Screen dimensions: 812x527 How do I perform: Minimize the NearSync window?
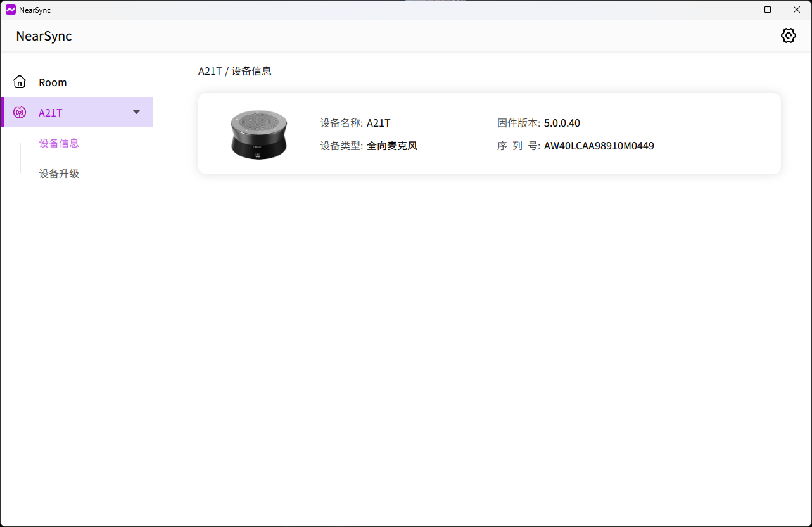point(739,10)
